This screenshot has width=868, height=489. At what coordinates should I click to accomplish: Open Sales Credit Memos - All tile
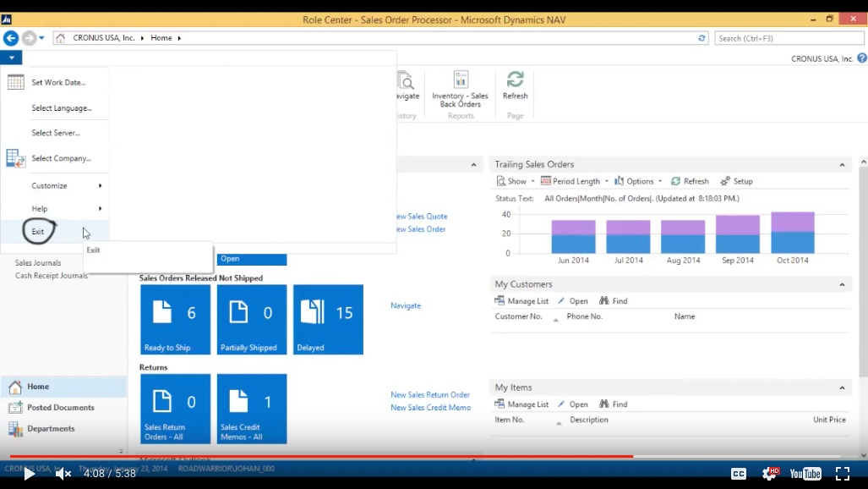[252, 409]
